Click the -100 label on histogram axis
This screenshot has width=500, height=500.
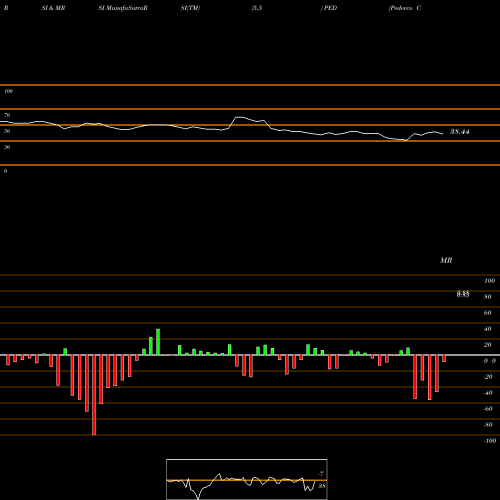coord(490,441)
